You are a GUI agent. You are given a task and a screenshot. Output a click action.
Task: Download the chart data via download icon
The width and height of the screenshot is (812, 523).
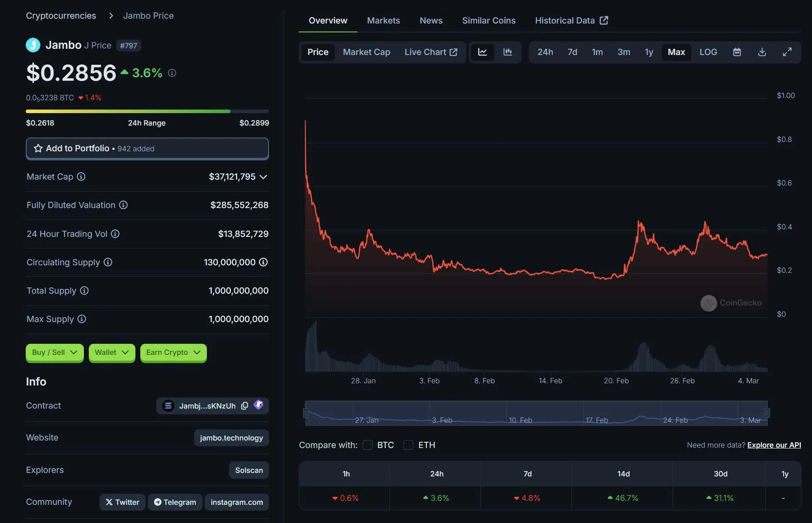762,52
